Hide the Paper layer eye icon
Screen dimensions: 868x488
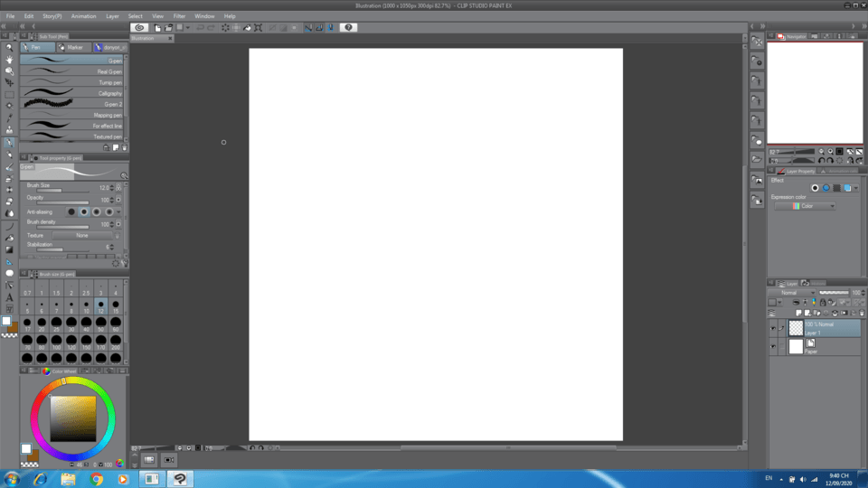tap(773, 346)
